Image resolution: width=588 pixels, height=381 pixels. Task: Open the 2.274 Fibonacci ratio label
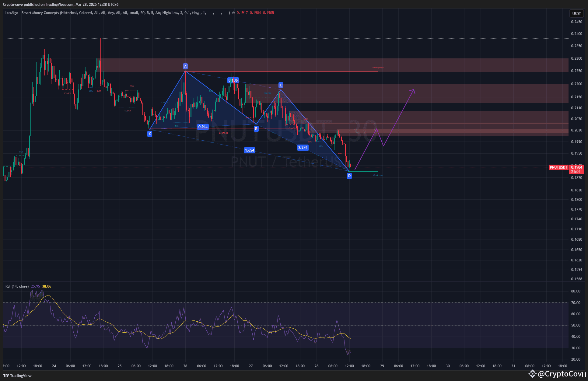(303, 148)
